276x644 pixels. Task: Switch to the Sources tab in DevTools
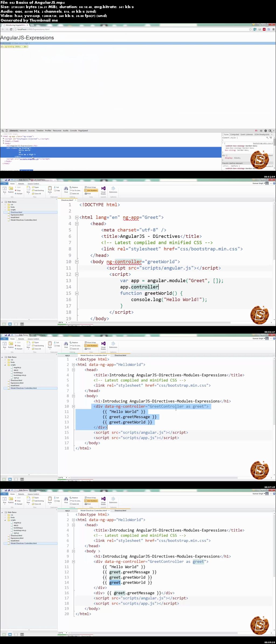tap(32, 131)
